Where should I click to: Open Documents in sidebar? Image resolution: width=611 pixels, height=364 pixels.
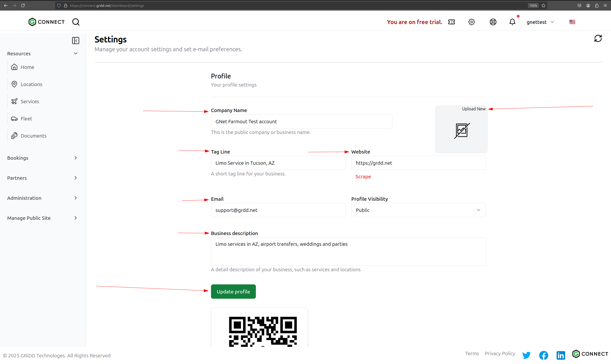tap(33, 136)
